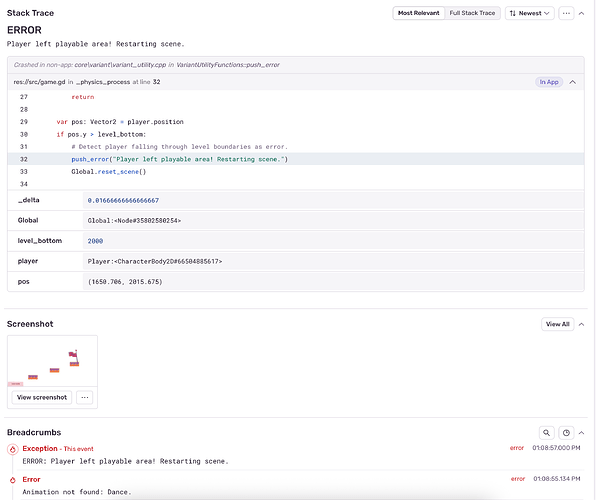596x500 pixels.
Task: Click the Exception breadcrumb flame icon
Action: (x=13, y=449)
